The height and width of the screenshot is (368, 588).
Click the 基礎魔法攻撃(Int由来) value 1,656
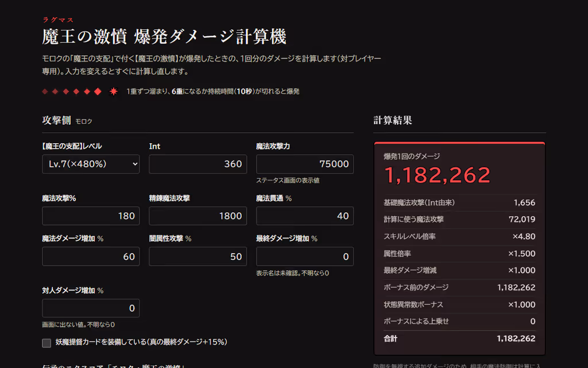tap(524, 203)
